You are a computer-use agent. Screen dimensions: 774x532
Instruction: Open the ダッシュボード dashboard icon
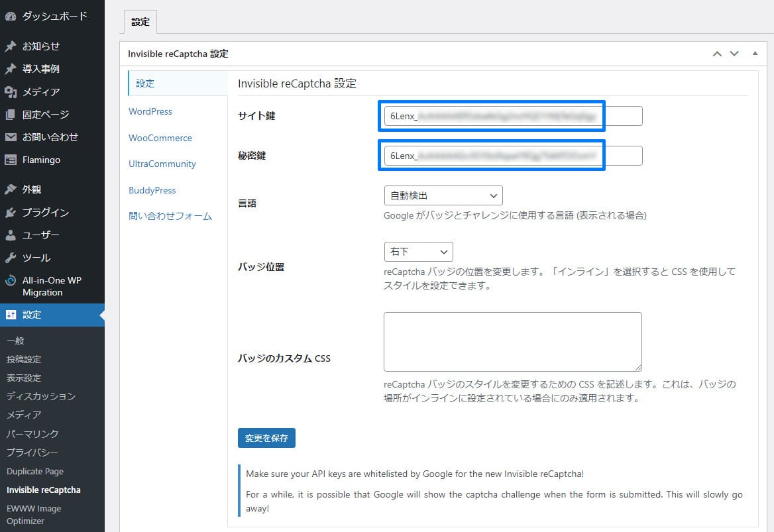pyautogui.click(x=11, y=15)
